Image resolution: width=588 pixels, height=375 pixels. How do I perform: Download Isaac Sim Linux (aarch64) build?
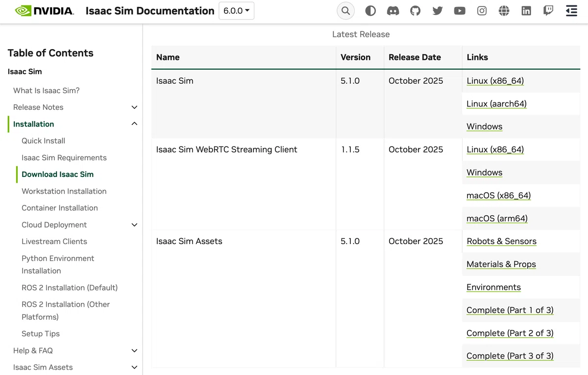[496, 104]
